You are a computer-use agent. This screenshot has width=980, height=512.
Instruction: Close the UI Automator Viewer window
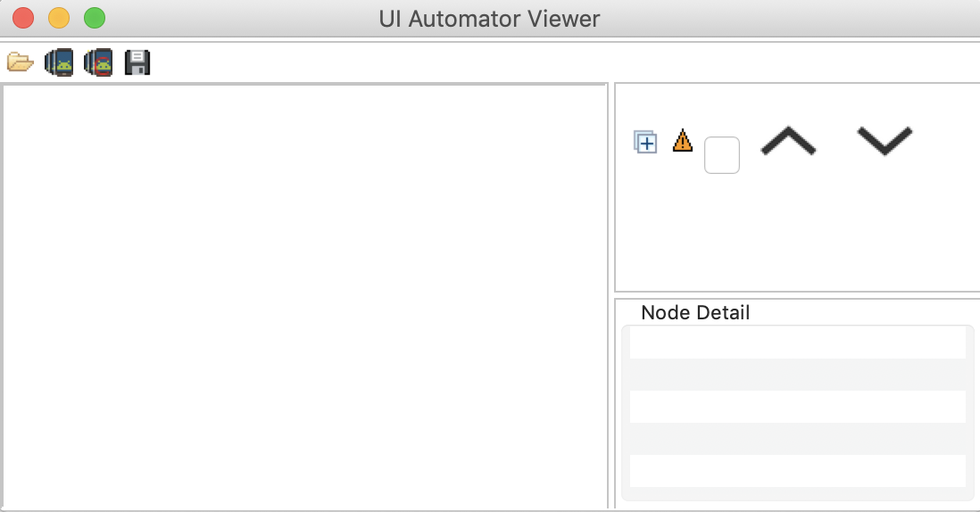coord(23,18)
